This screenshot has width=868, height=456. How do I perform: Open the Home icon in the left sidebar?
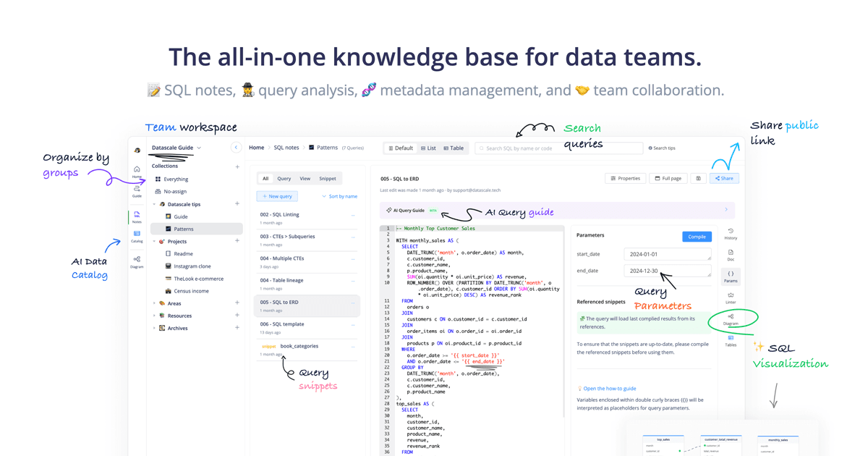click(137, 169)
